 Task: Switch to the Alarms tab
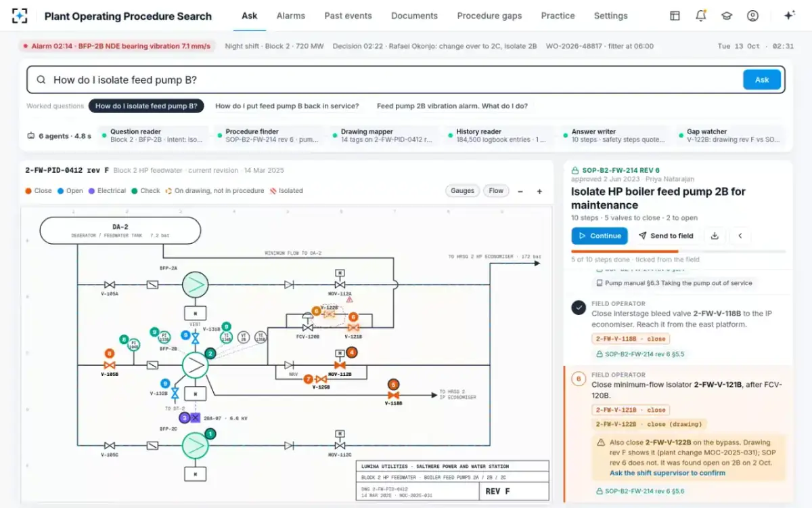(x=291, y=16)
